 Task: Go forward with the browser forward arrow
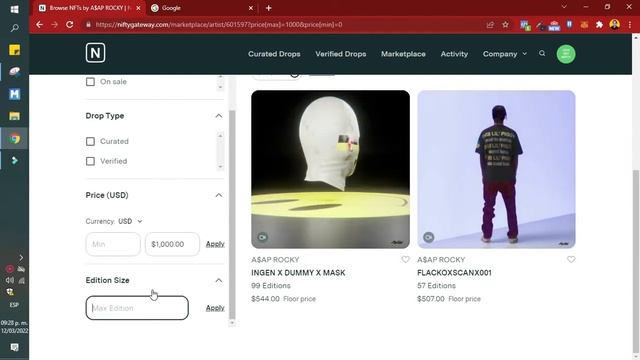[x=54, y=24]
